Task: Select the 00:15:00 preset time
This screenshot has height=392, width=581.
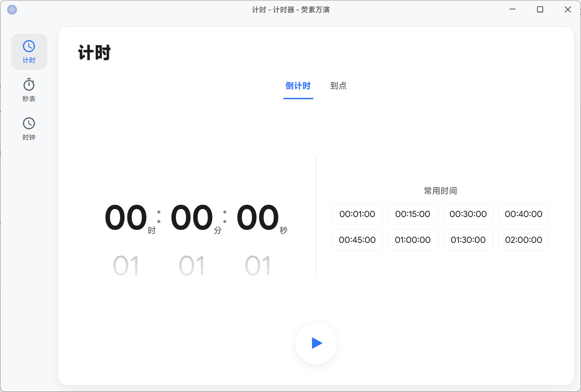Action: [x=413, y=214]
